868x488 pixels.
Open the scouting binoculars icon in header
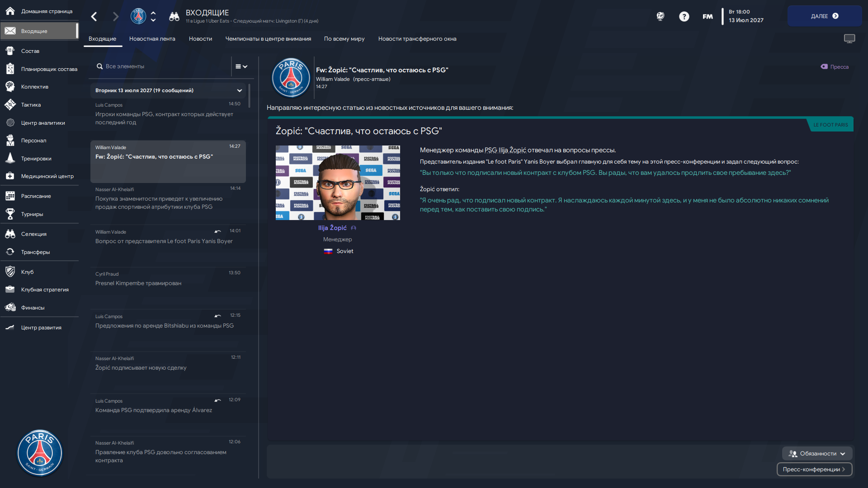[174, 17]
